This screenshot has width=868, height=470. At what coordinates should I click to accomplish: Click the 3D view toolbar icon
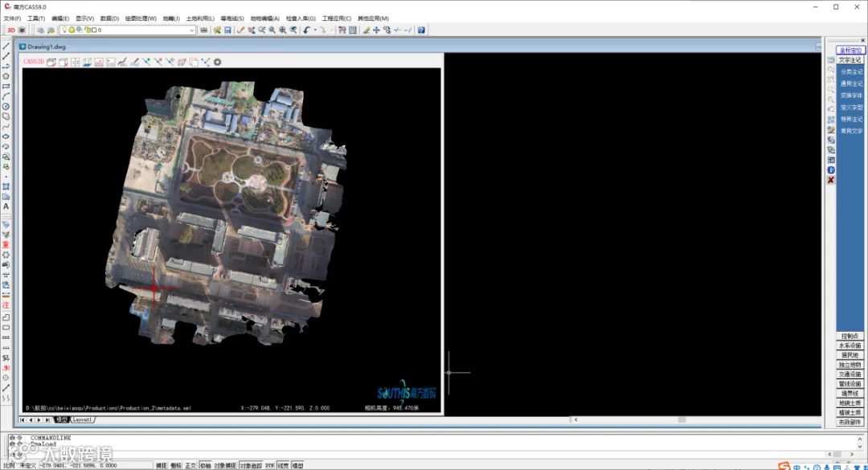11,30
